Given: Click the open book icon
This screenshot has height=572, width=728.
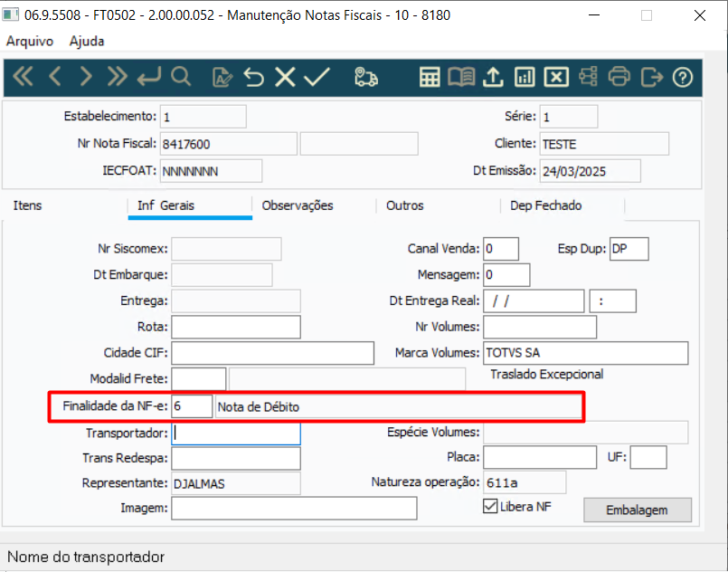Looking at the screenshot, I should pyautogui.click(x=461, y=77).
